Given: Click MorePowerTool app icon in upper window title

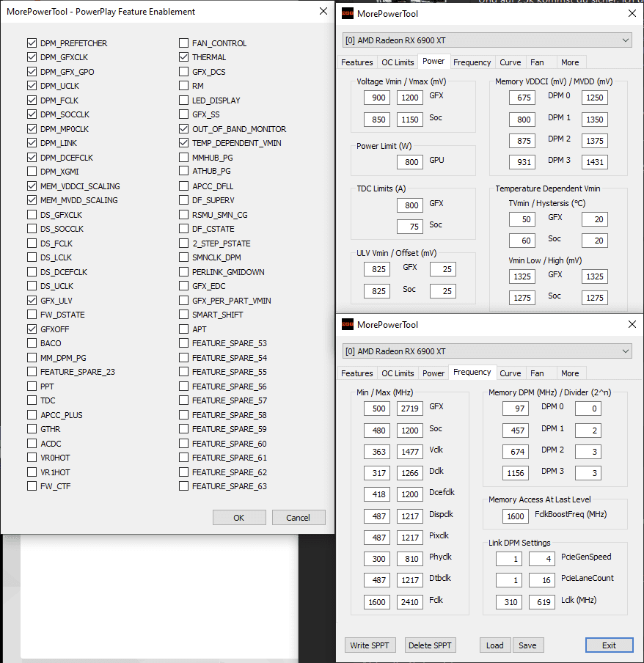Looking at the screenshot, I should click(x=348, y=13).
